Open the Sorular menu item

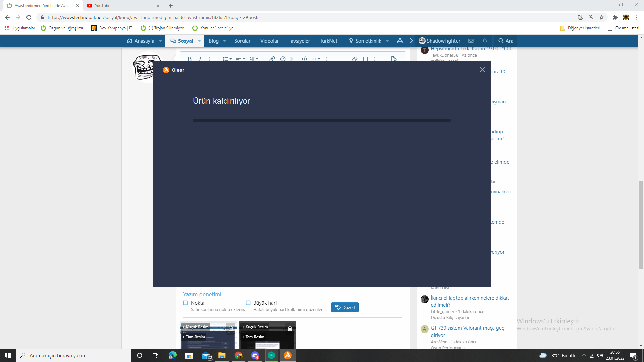[242, 41]
